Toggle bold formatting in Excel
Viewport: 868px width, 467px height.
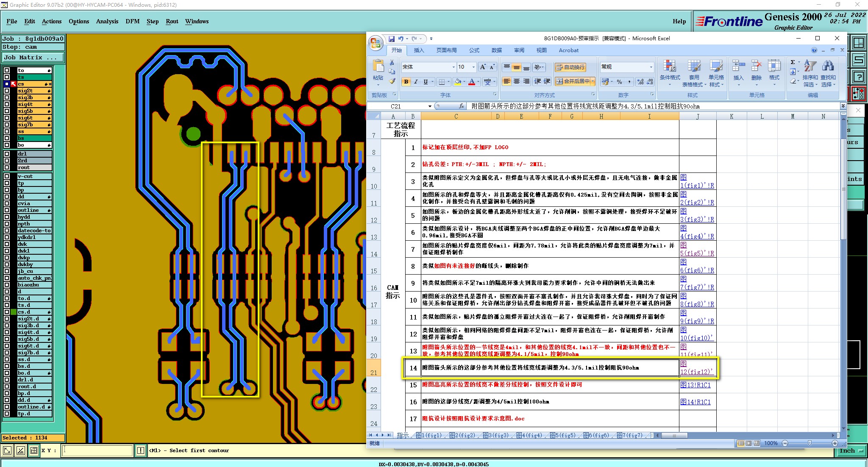click(406, 81)
